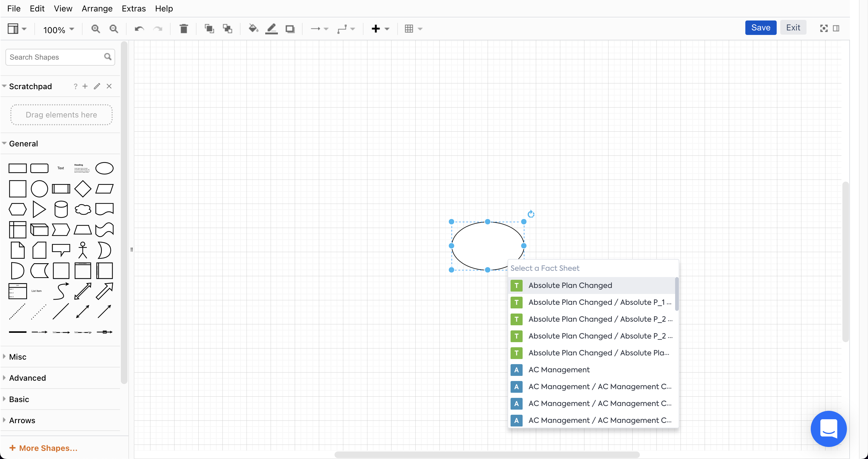Select the cylinder shape in General

[61, 209]
